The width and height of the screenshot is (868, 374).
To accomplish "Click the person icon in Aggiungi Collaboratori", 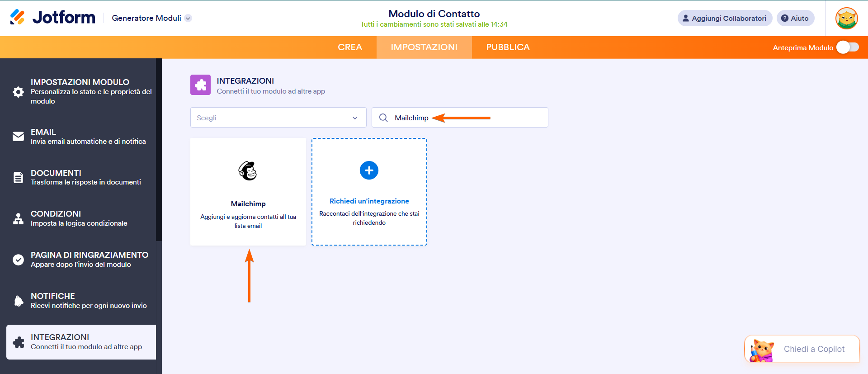I will [686, 18].
